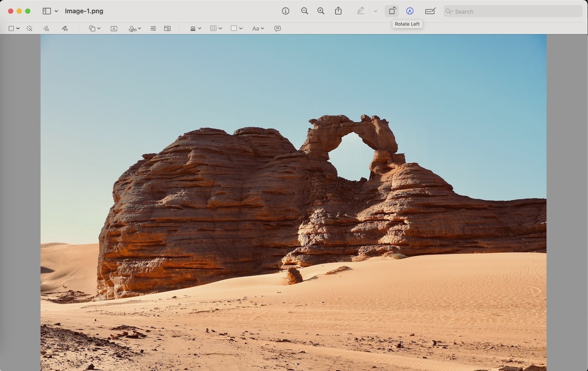588x371 pixels.
Task: Add a Text box annotation
Action: (x=114, y=29)
